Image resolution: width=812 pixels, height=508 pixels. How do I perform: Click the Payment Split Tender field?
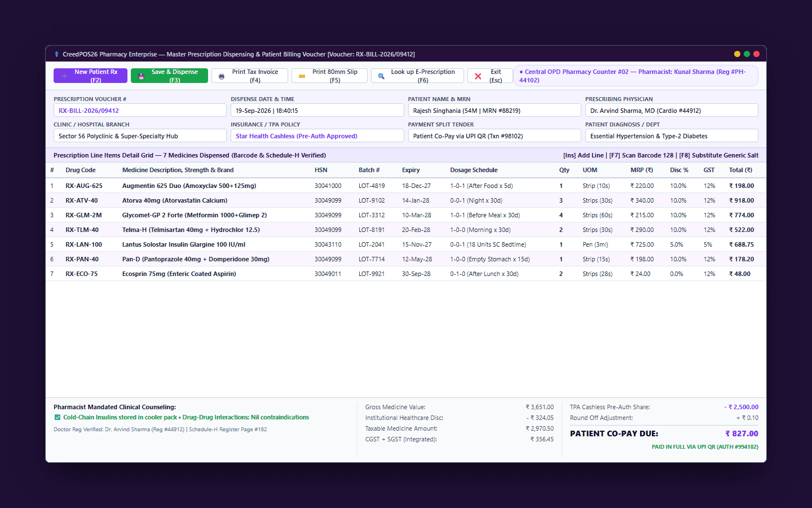click(495, 136)
